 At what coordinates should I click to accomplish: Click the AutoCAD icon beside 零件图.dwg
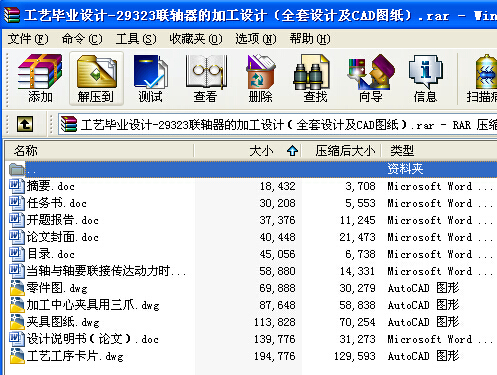[x=17, y=288]
